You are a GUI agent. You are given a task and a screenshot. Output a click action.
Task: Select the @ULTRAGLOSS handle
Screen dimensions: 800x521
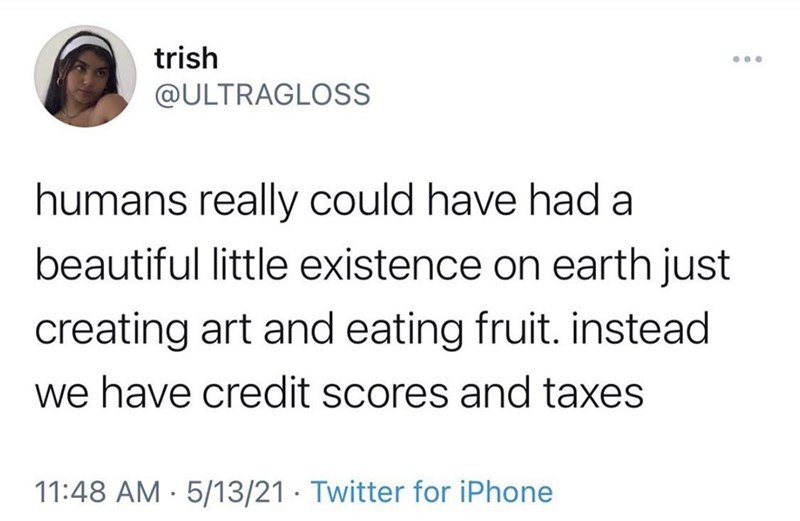click(262, 94)
